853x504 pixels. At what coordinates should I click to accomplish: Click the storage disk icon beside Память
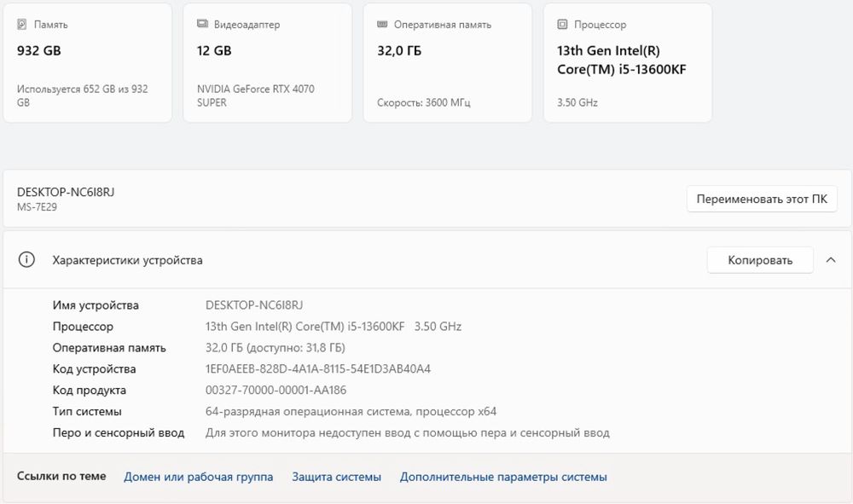tap(22, 24)
